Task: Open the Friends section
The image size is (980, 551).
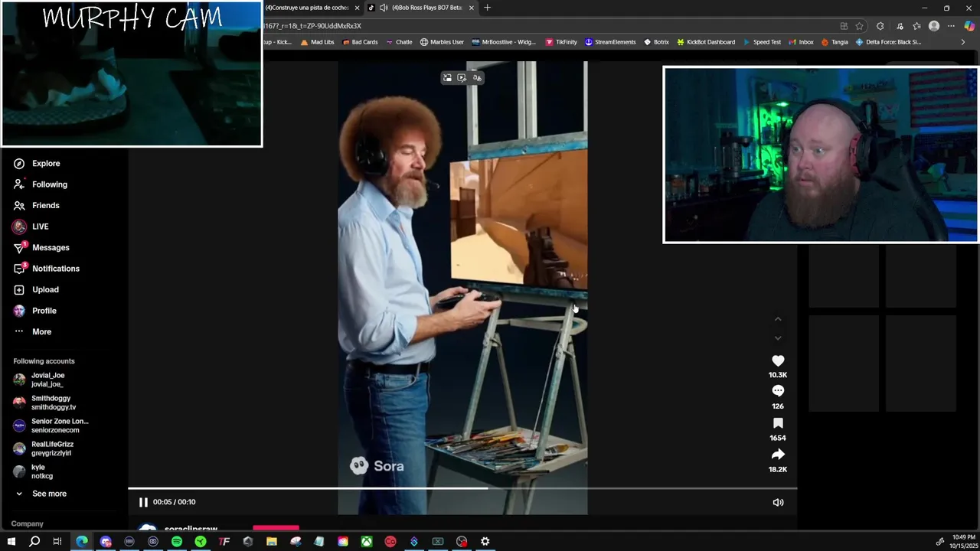Action: [36, 205]
